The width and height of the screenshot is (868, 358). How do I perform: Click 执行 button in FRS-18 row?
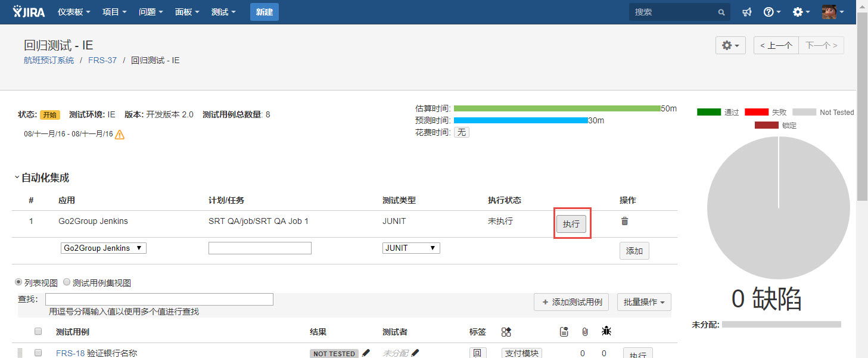pyautogui.click(x=638, y=353)
